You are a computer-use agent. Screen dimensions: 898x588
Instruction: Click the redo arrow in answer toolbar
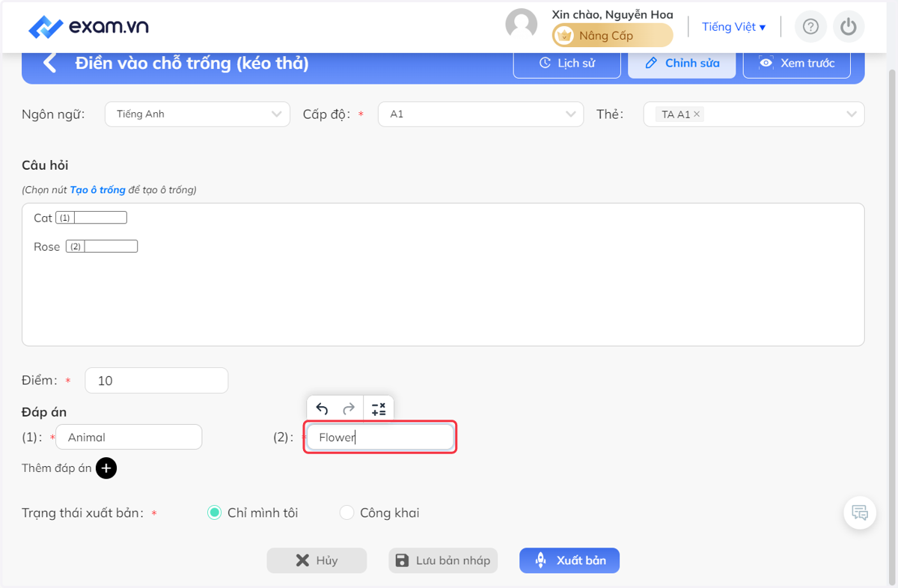pyautogui.click(x=349, y=408)
